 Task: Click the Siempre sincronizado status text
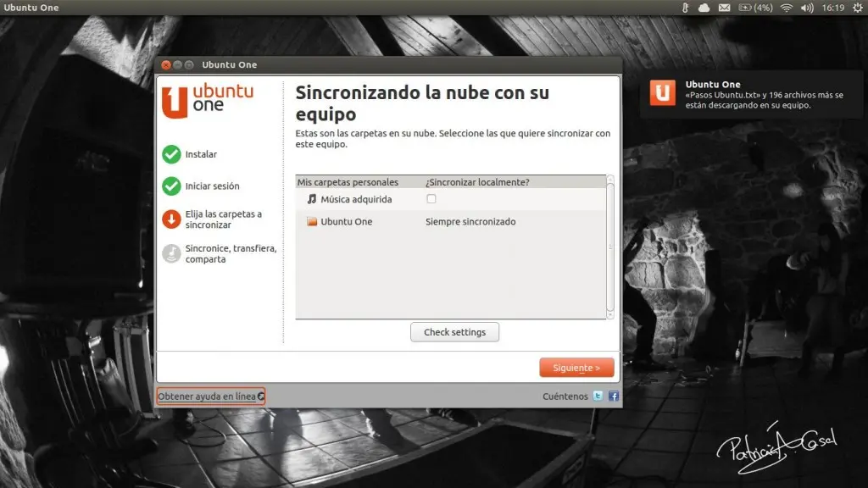[x=470, y=221]
